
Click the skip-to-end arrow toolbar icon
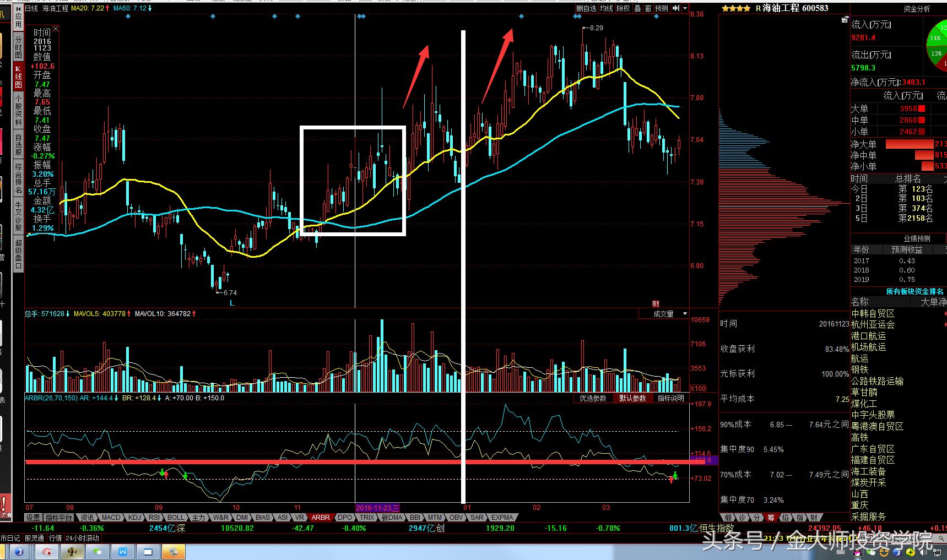click(676, 8)
